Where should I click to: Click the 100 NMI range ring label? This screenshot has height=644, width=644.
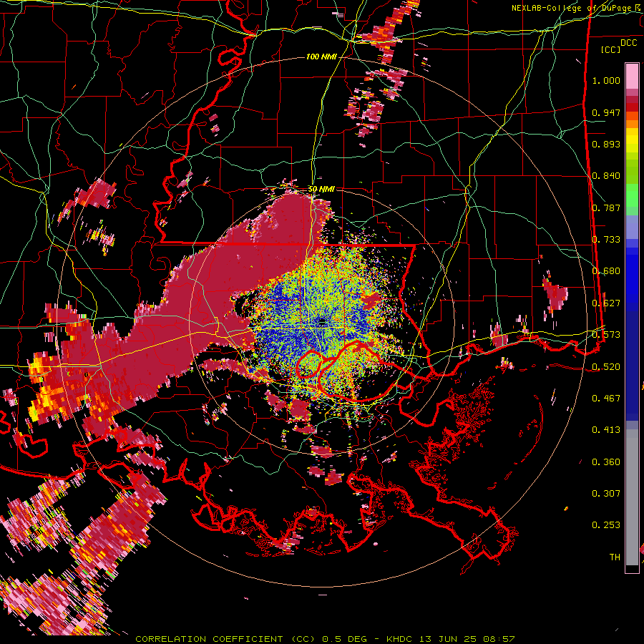[x=321, y=57]
